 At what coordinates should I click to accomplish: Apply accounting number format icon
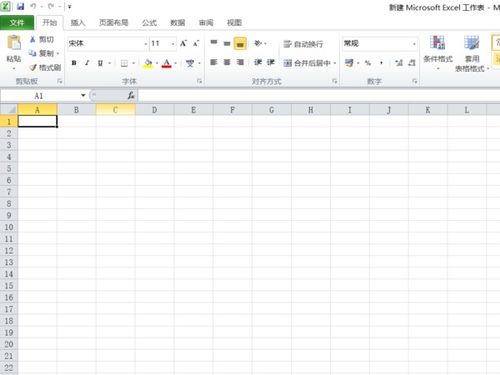point(349,63)
